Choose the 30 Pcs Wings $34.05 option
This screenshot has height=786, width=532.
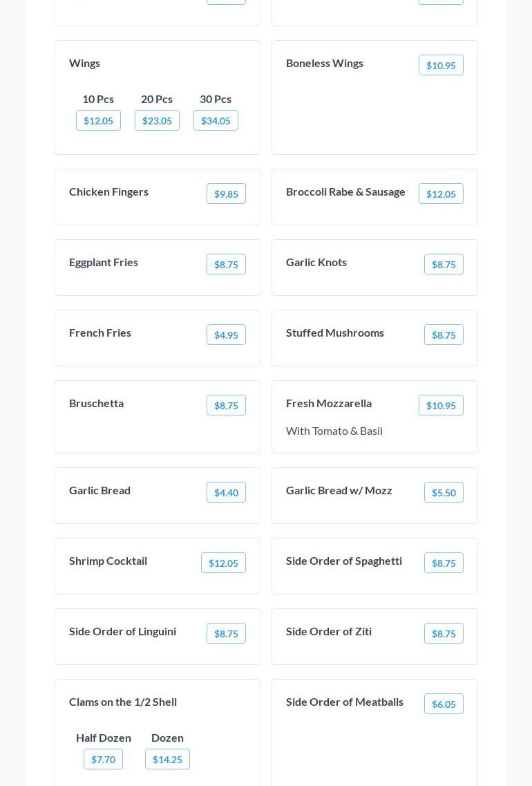coord(216,120)
